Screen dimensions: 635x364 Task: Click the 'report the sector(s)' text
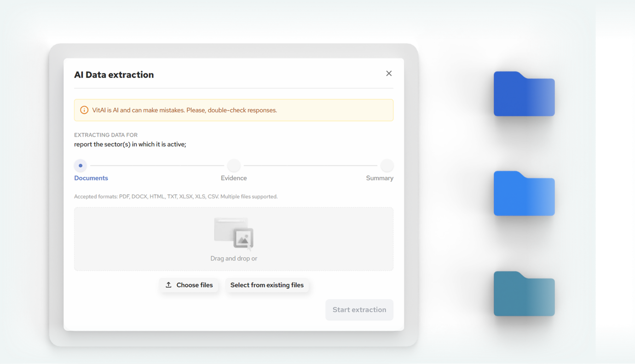[x=130, y=144]
